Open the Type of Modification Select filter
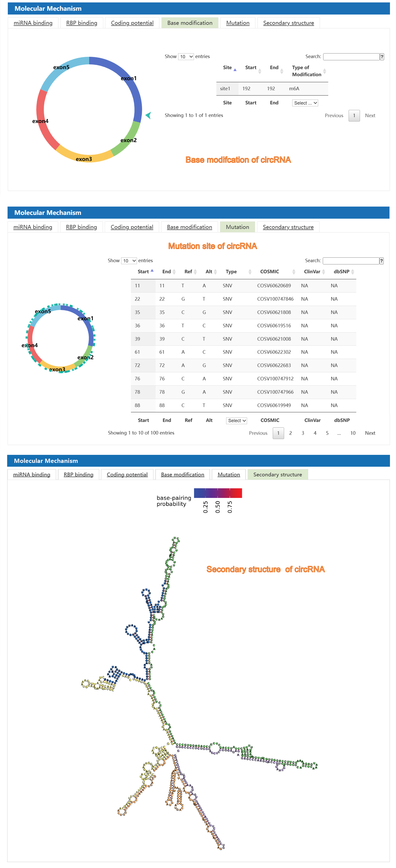Viewport: 396px width, 868px height. [x=305, y=103]
